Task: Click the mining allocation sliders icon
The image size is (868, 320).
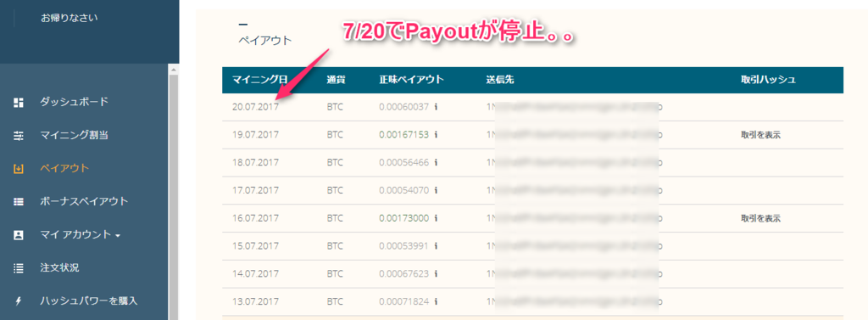Action: coord(19,136)
